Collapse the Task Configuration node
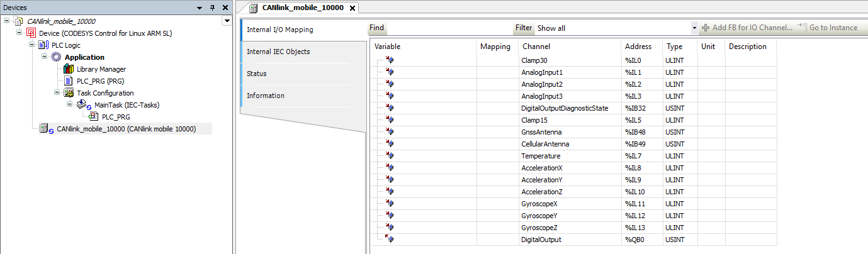 pyautogui.click(x=57, y=93)
